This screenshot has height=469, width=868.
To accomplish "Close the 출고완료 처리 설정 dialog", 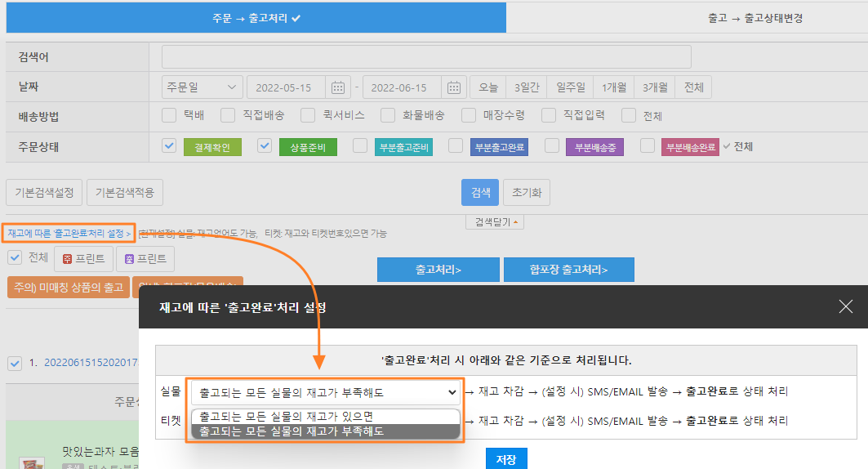I will tap(845, 306).
